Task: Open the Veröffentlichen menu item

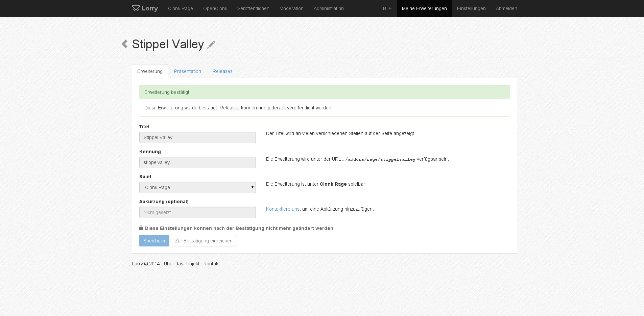Action: [253, 8]
